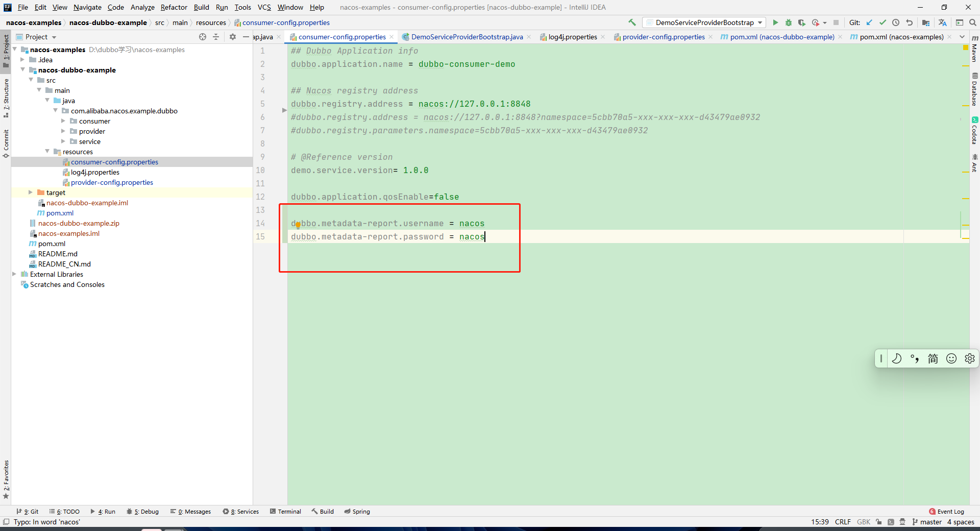980x531 pixels.
Task: Open Project Structure icon in toolbar
Action: 926,22
